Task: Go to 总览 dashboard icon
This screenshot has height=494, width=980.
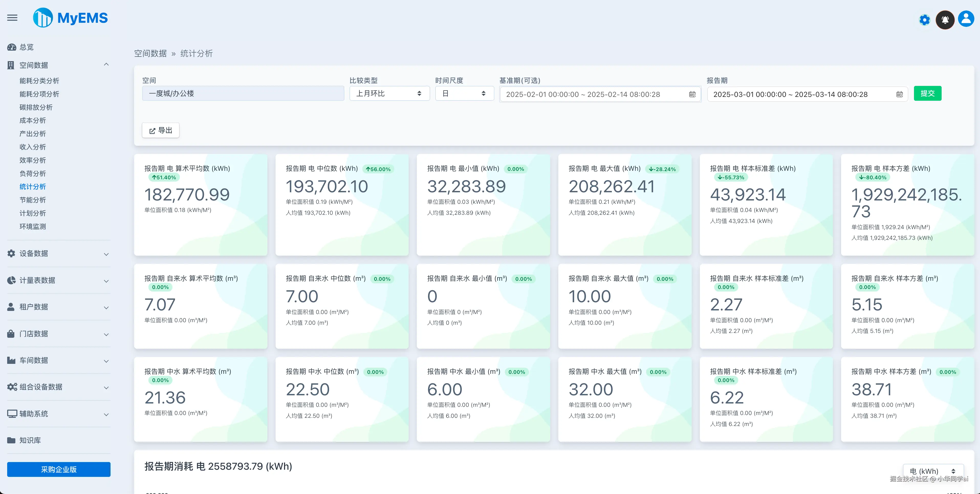Action: point(12,47)
